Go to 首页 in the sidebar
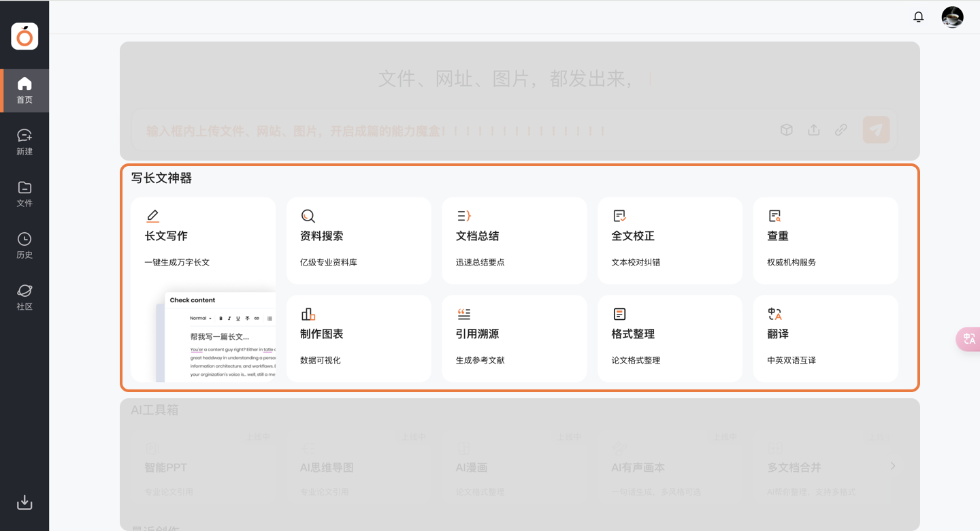Viewport: 980px width, 531px height. (24, 91)
